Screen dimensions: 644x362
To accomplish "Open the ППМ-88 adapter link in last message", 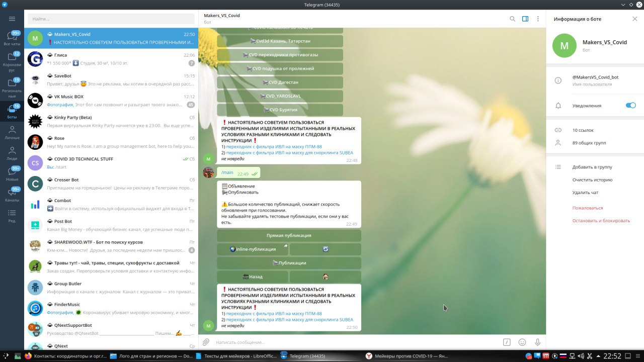I will [274, 313].
